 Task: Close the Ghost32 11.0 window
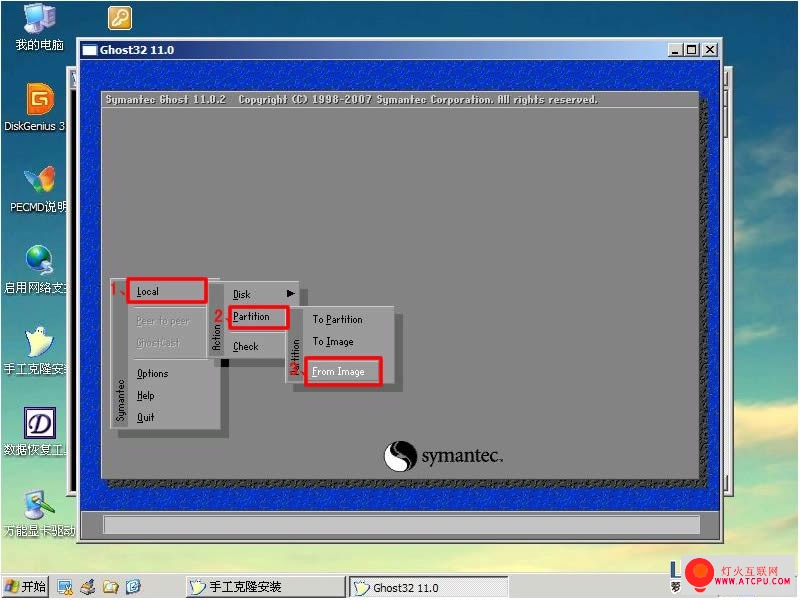pos(710,49)
